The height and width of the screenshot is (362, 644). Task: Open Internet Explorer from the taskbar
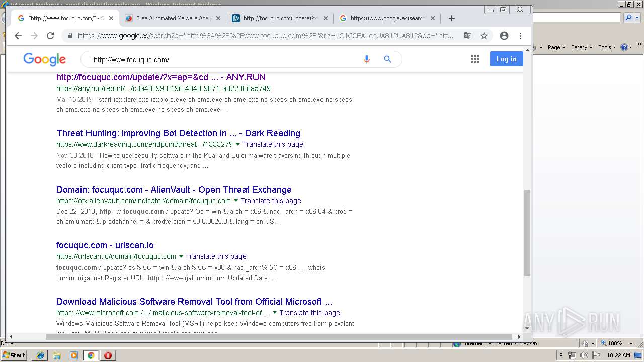tap(40, 355)
